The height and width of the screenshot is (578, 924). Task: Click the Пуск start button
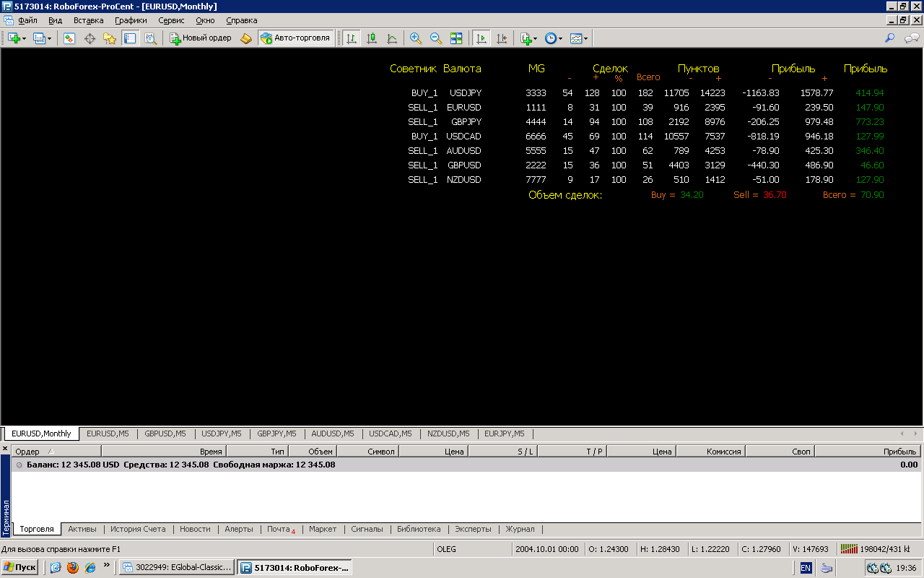[19, 568]
